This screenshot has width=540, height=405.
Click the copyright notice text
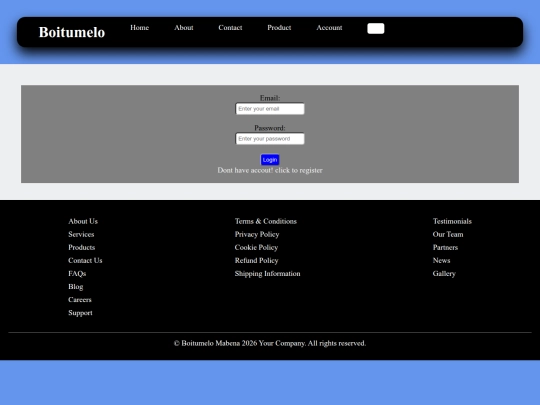(x=270, y=343)
